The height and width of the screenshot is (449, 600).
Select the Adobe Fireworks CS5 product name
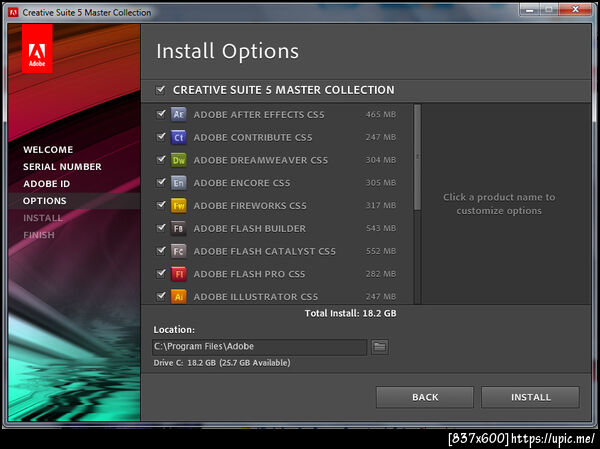(250, 206)
